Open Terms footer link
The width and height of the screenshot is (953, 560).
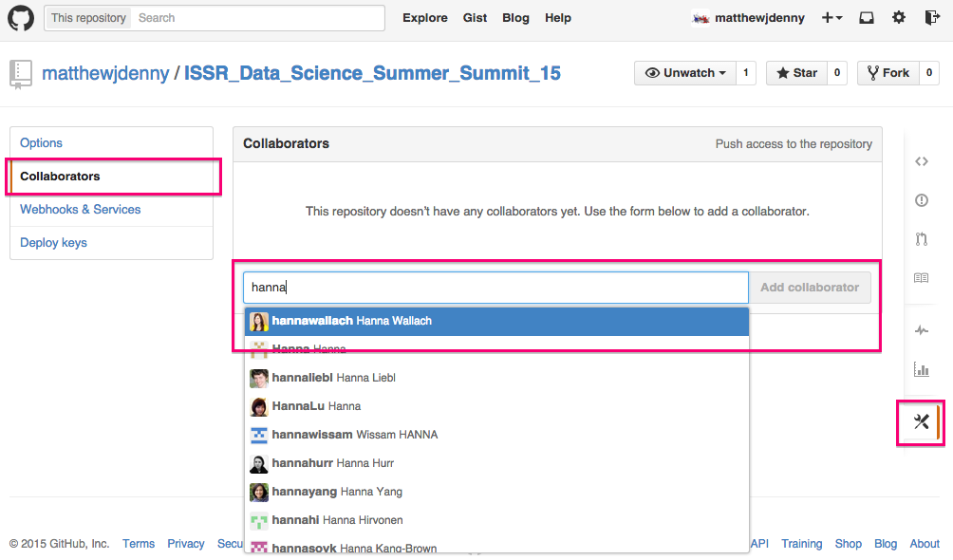point(139,544)
